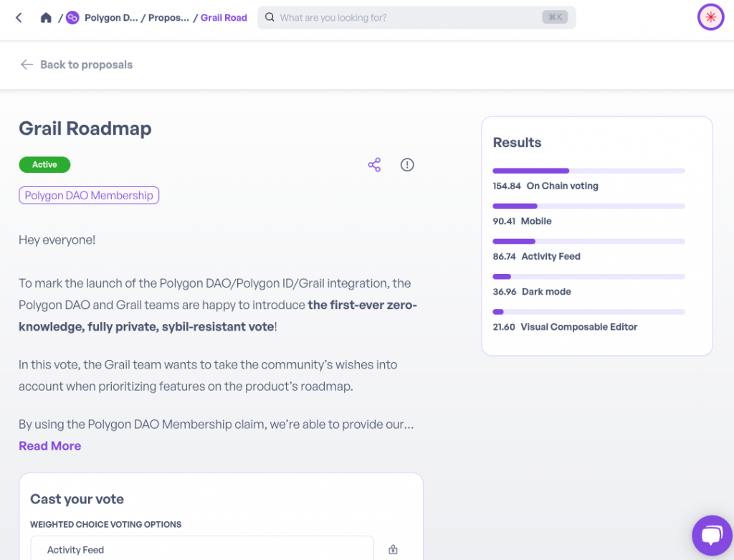Click the '90.41 Mobile' label
Viewport: 734px width, 560px height.
(x=522, y=221)
